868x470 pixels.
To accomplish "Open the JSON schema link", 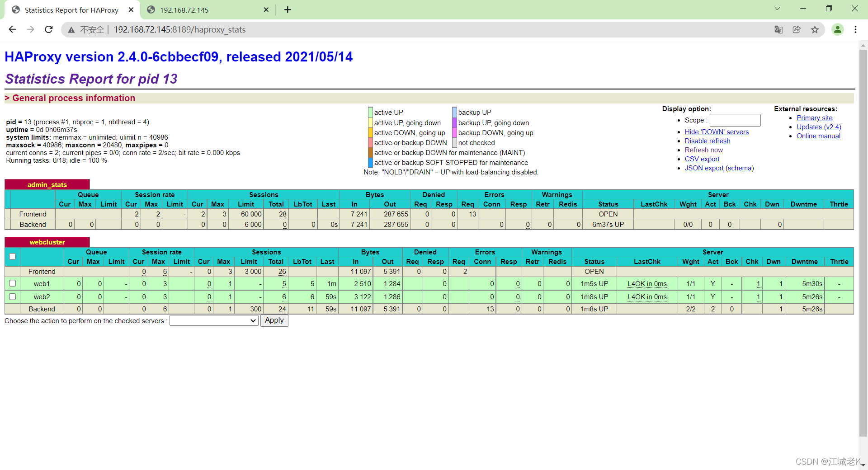I will tap(740, 168).
